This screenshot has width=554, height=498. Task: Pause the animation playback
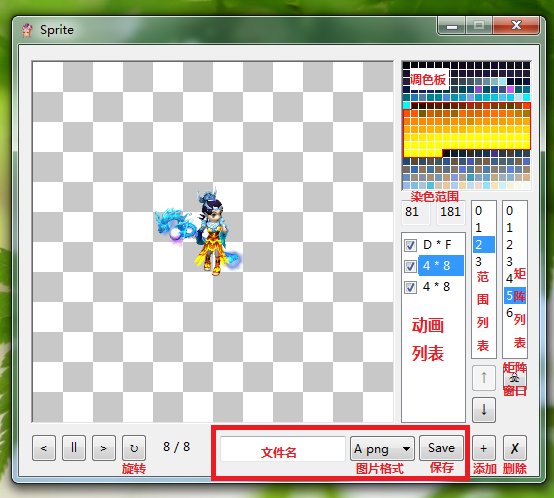(74, 448)
